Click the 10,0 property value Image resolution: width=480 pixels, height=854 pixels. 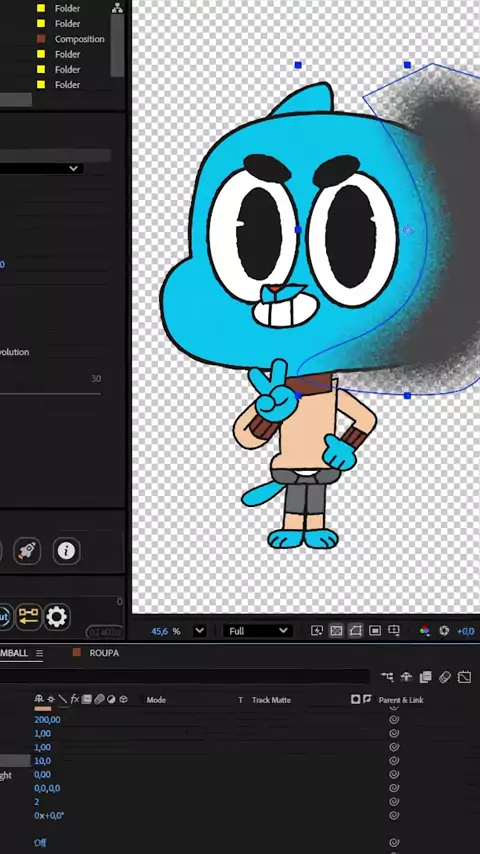coord(42,761)
